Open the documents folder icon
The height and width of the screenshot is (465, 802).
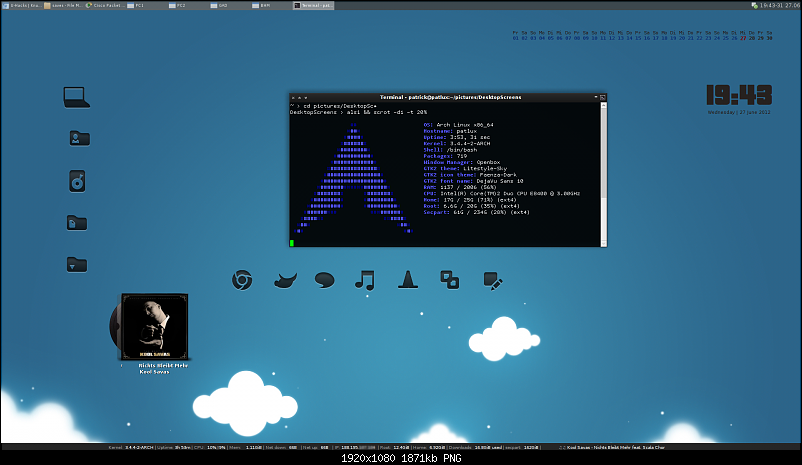[x=77, y=222]
